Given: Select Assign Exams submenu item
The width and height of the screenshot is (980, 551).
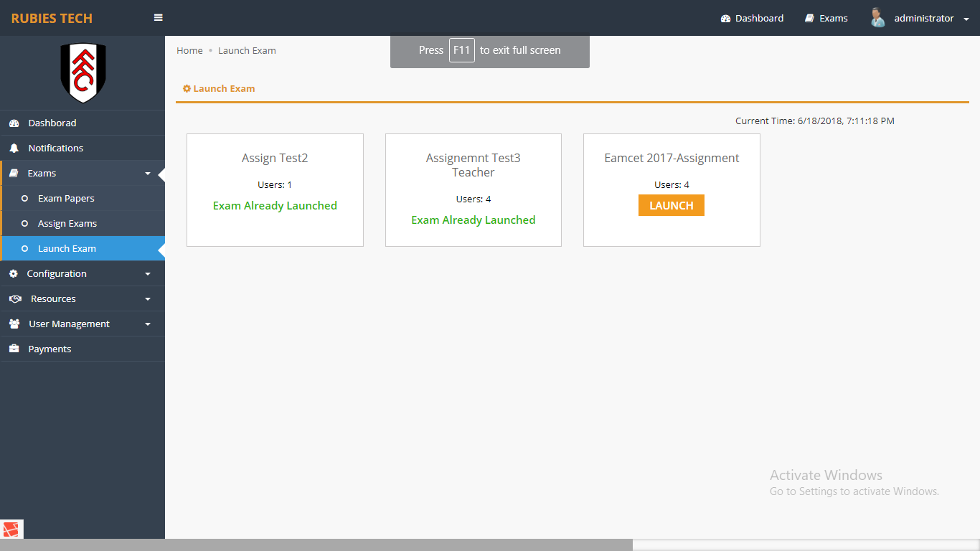Looking at the screenshot, I should pos(83,223).
